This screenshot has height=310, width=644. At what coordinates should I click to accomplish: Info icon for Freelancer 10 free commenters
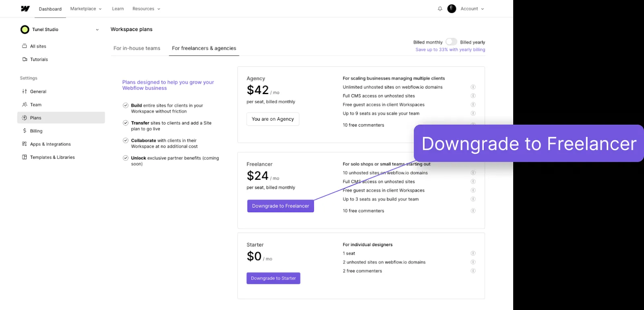(473, 211)
